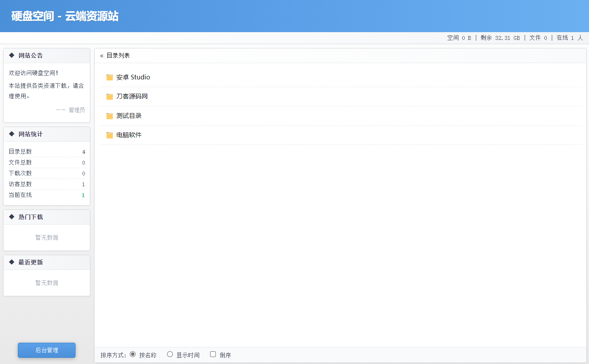Select the 显示时间 sorting radio button
589x364 pixels.
[x=170, y=354]
